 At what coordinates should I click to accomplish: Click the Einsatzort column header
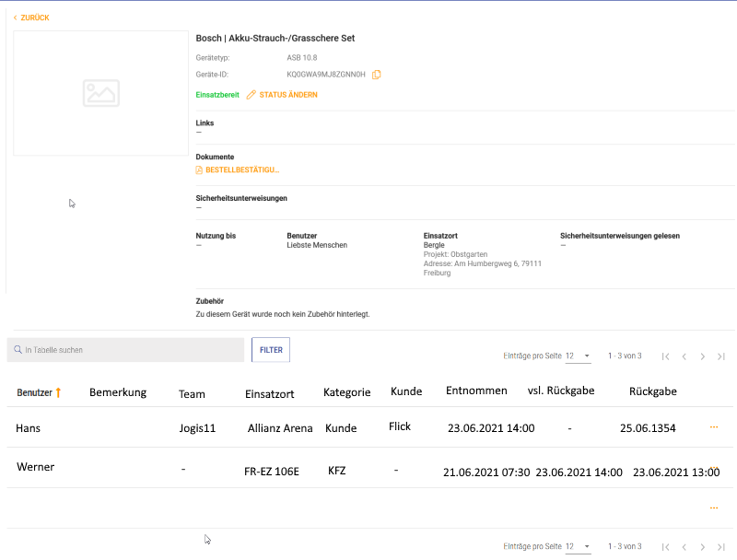269,394
